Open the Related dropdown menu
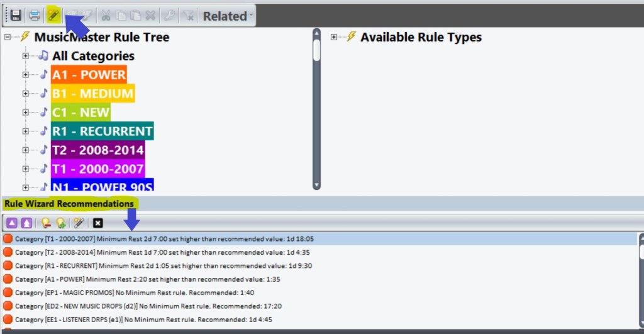This screenshot has width=644, height=334. tap(228, 16)
